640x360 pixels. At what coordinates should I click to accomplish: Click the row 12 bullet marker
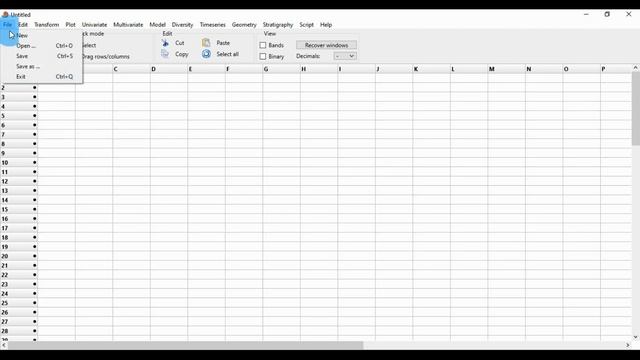pos(35,181)
